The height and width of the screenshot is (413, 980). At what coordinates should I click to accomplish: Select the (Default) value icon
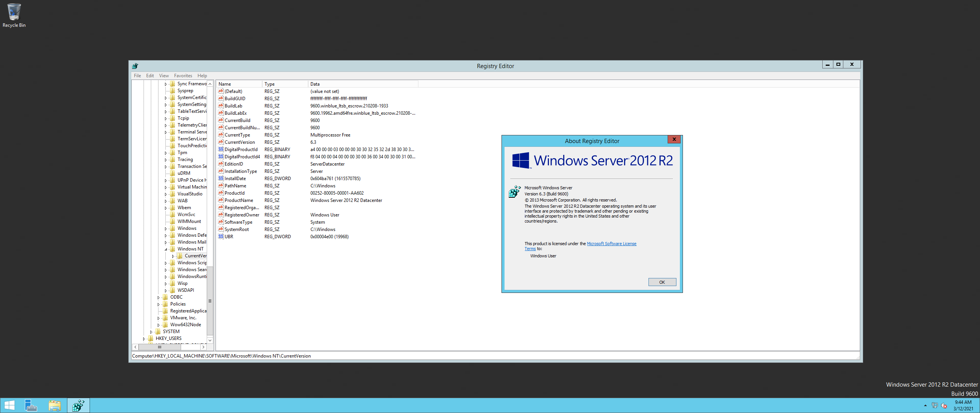221,91
